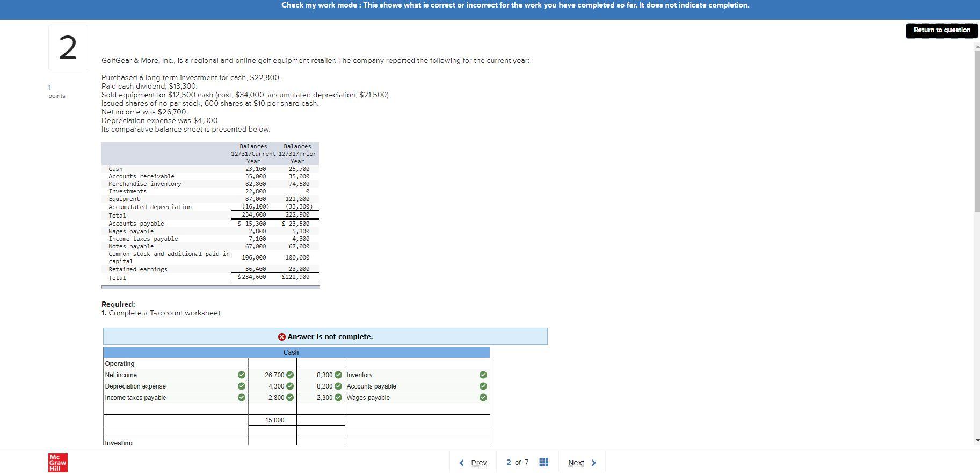Image resolution: width=980 pixels, height=474 pixels.
Task: Click the Paid cash dividend, $13,300 line
Action: point(149,87)
